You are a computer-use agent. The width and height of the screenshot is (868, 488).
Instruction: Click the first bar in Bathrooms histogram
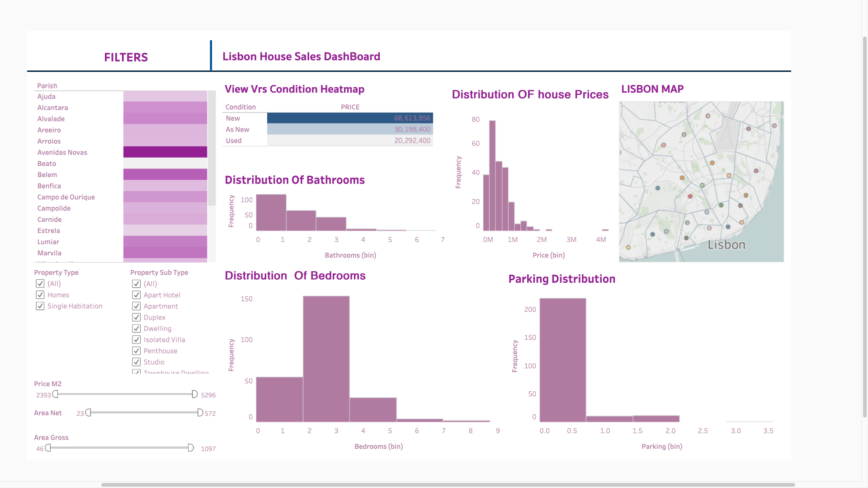click(x=271, y=212)
